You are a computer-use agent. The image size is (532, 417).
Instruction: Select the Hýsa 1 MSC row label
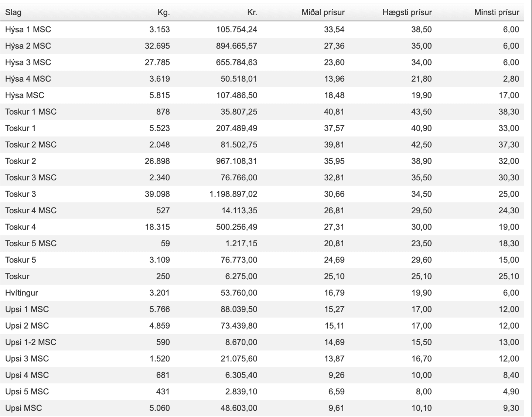click(x=28, y=30)
